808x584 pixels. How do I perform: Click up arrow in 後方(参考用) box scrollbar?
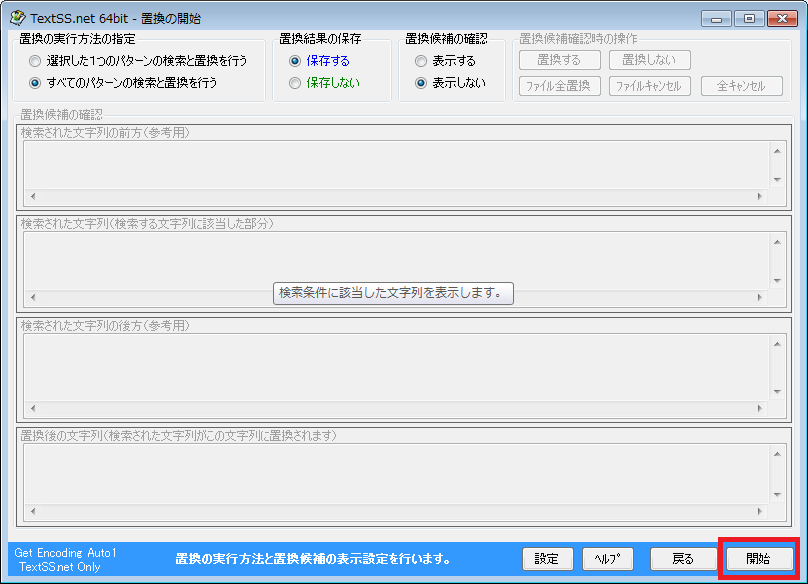tap(777, 344)
